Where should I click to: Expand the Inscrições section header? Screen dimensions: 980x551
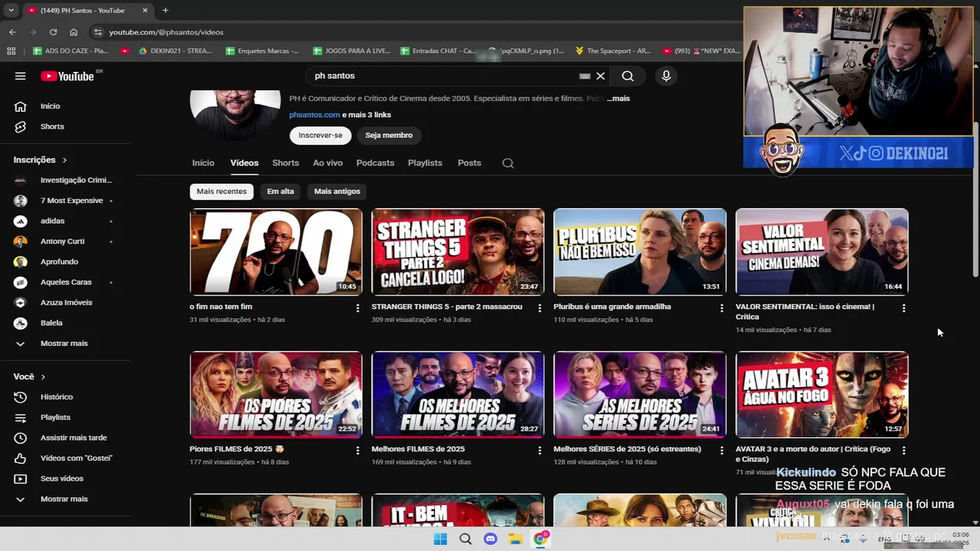pyautogui.click(x=41, y=160)
